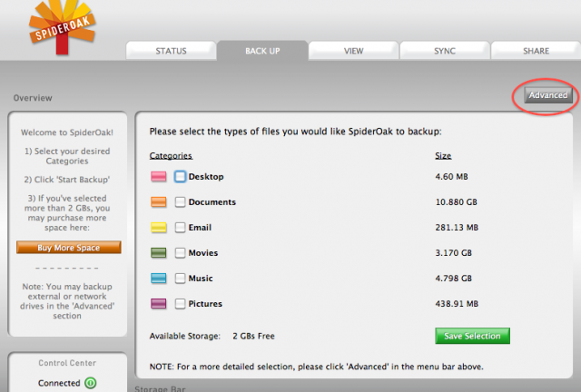
Task: Toggle the Music category checkbox
Action: click(x=180, y=278)
